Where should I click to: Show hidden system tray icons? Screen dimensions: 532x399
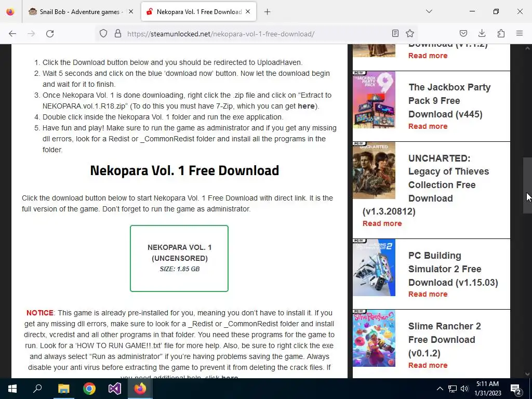click(x=440, y=389)
